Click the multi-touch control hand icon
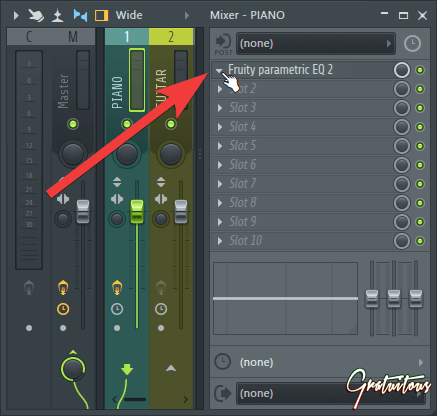The width and height of the screenshot is (437, 416). [36, 15]
